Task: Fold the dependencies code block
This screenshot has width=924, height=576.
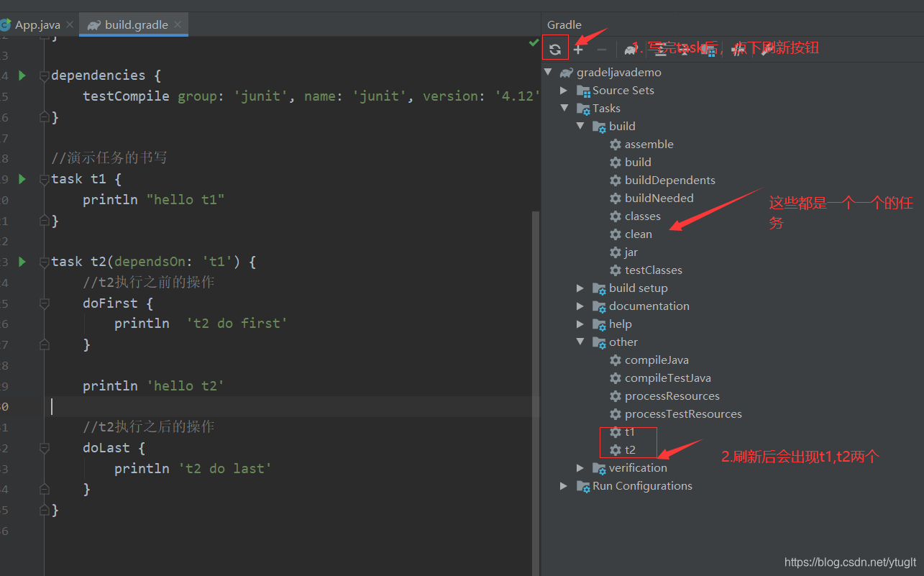Action: pyautogui.click(x=45, y=76)
